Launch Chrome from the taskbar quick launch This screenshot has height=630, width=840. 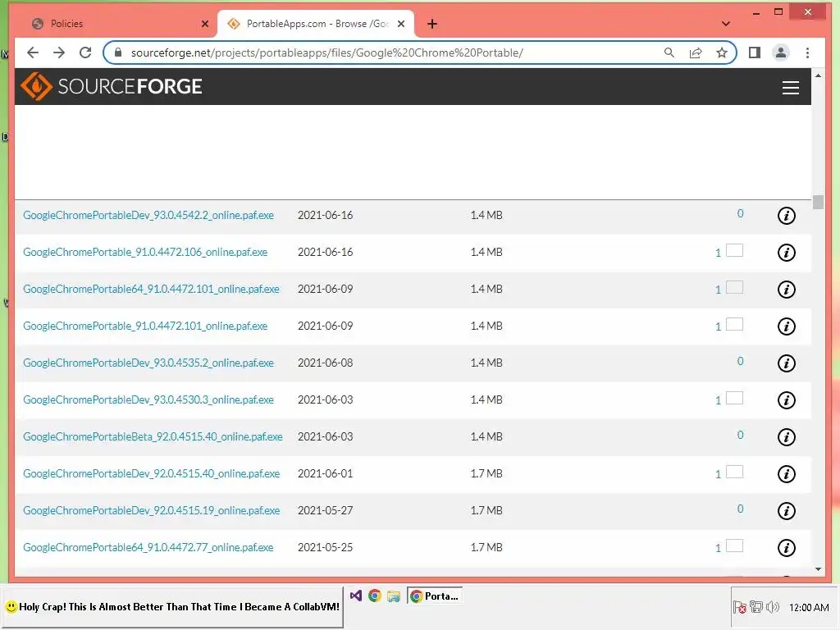click(374, 596)
